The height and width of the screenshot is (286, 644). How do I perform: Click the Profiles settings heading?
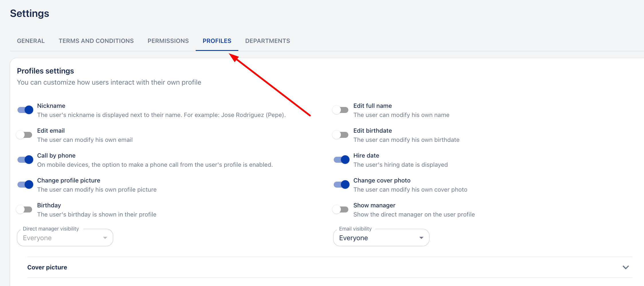point(45,71)
